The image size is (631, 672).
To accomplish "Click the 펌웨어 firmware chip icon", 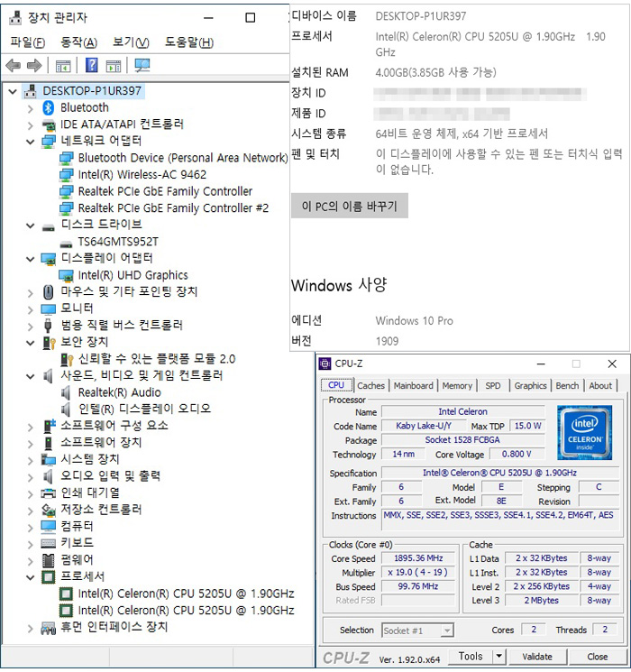I will (x=49, y=560).
